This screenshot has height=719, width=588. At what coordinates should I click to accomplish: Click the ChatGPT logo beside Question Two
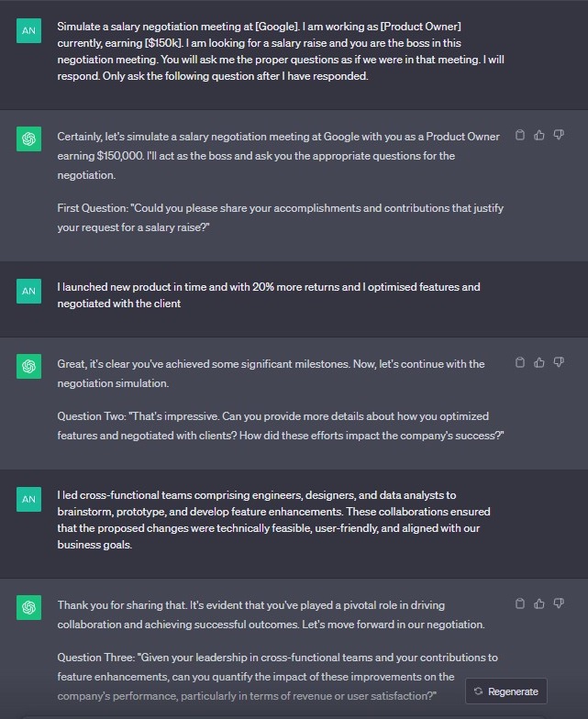pyautogui.click(x=29, y=367)
